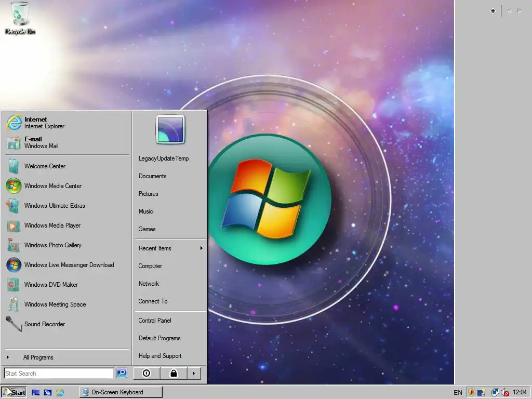Open EN language bar indicator
The height and width of the screenshot is (399, 532).
[458, 393]
